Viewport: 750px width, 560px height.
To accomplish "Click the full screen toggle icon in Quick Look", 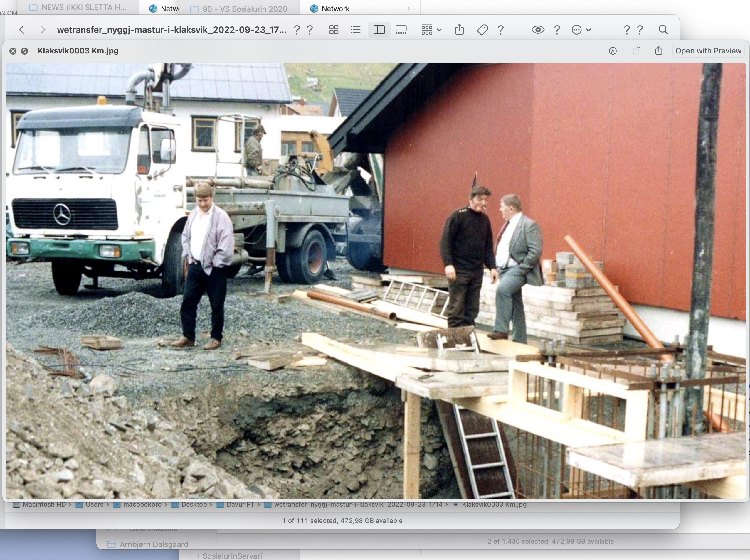I will pyautogui.click(x=24, y=51).
